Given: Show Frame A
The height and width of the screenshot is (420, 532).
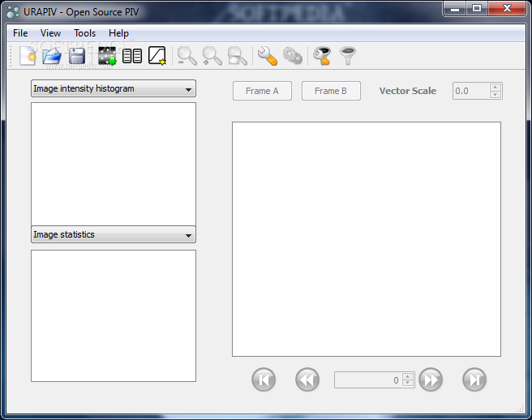Looking at the screenshot, I should click(x=262, y=91).
